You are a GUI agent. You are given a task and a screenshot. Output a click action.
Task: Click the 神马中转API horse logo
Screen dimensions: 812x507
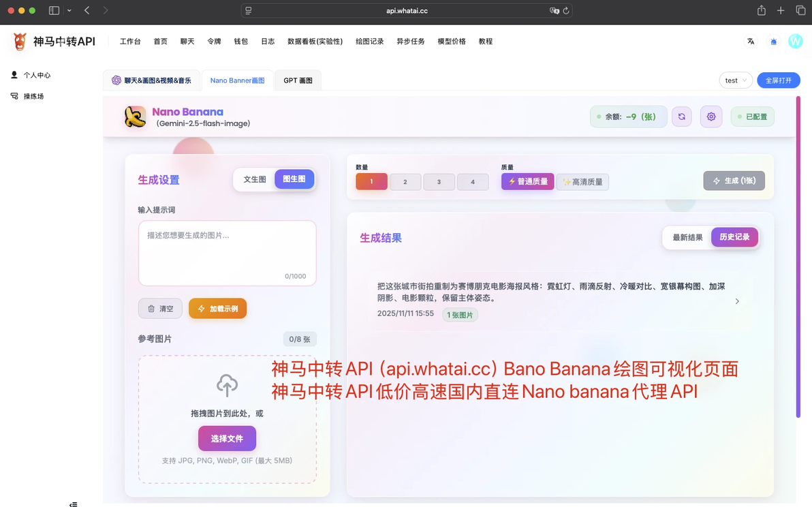[20, 42]
